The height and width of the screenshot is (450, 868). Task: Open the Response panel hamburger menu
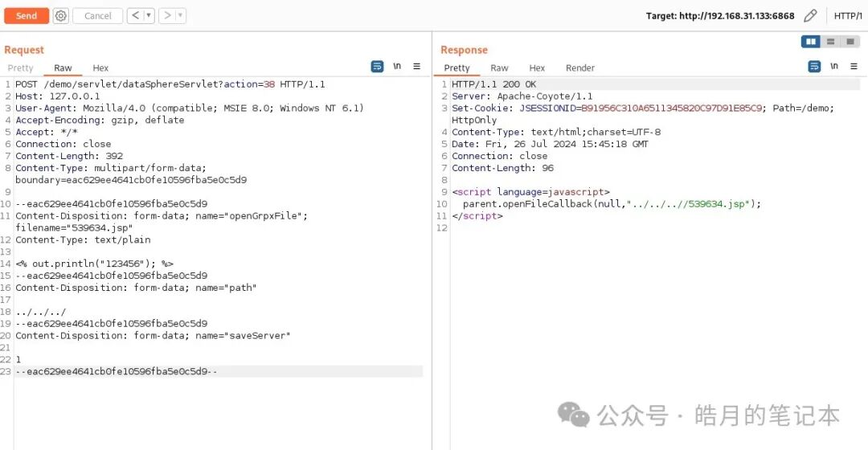pyautogui.click(x=854, y=67)
